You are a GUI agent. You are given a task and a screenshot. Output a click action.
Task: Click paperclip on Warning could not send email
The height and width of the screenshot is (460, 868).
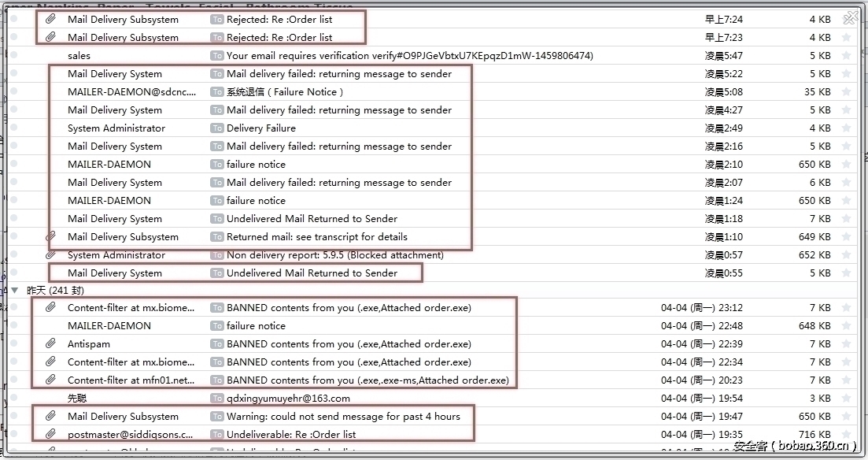pyautogui.click(x=50, y=417)
